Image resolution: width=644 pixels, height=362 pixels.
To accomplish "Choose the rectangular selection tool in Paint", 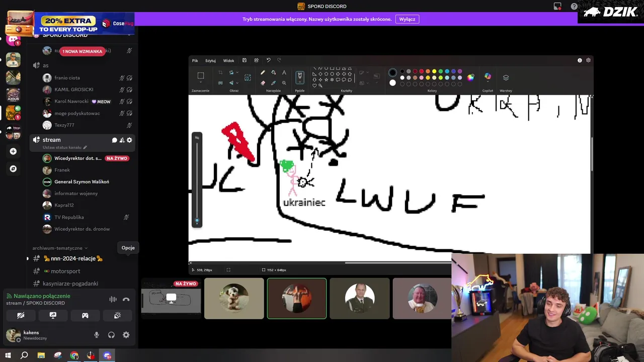I will [200, 76].
